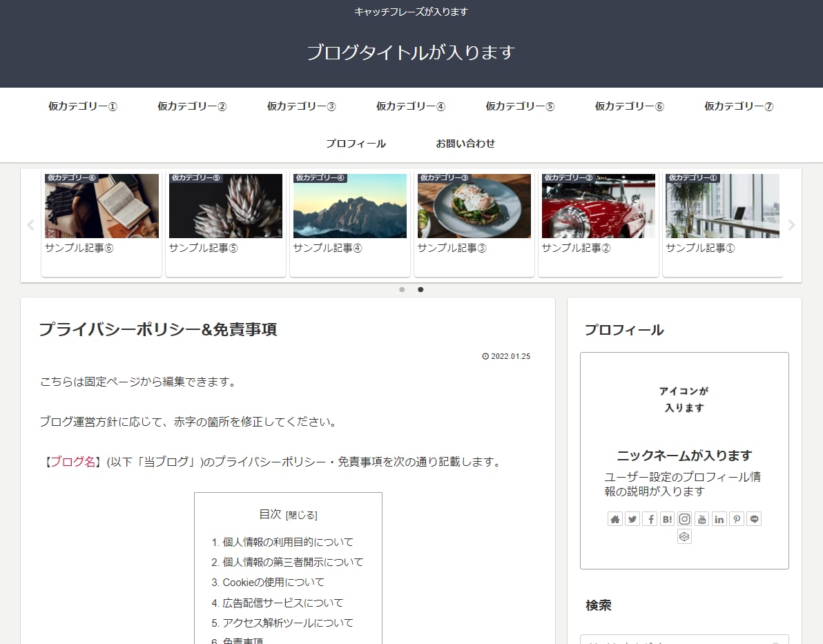
Task: Click the profile avatar placeholder アイコンが入ります
Action: pos(684,399)
